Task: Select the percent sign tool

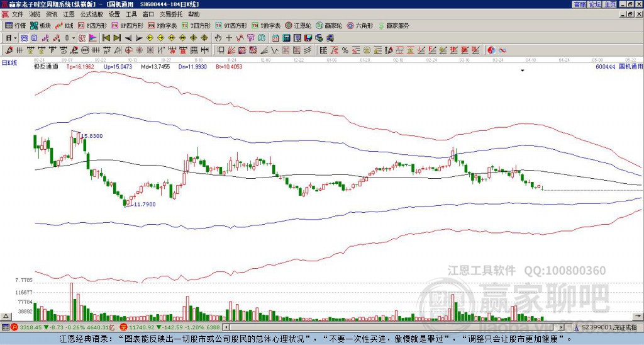Action: [x=345, y=50]
